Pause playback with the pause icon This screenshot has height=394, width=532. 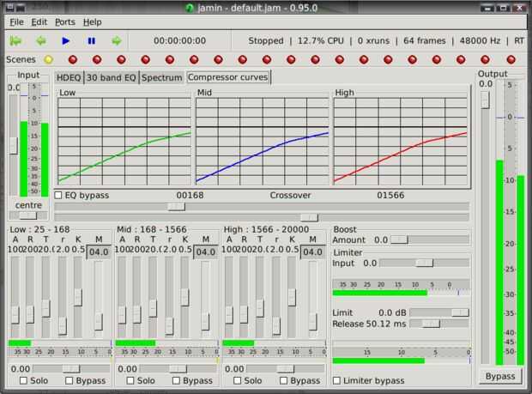click(91, 40)
